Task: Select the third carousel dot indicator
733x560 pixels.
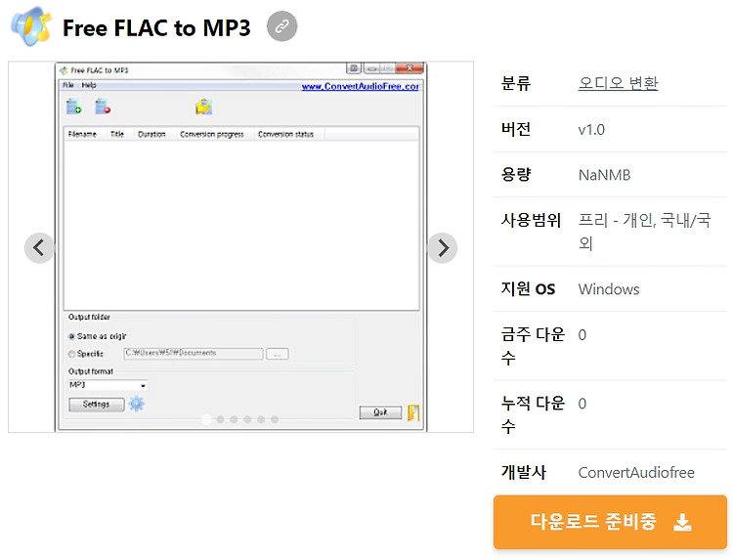Action: [x=234, y=419]
